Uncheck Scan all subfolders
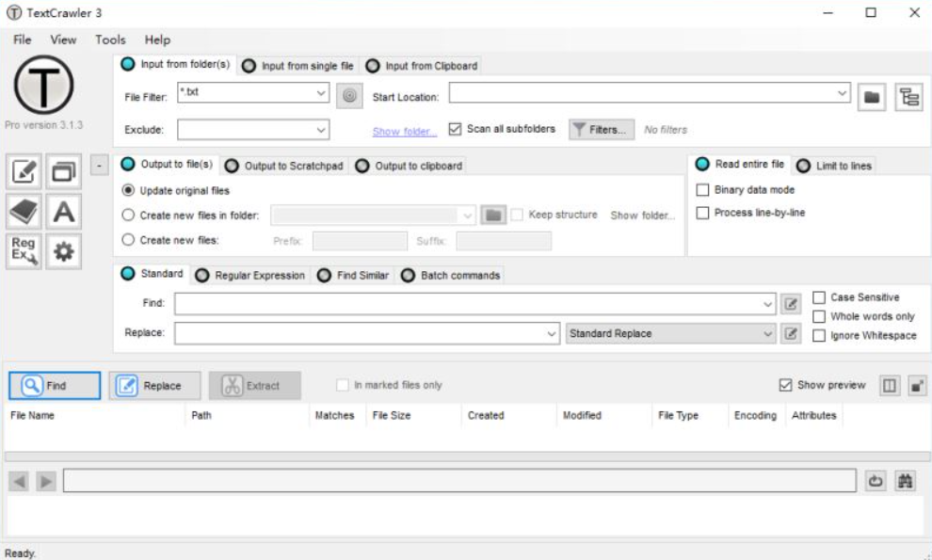Screen dimensions: 932x560 (456, 129)
